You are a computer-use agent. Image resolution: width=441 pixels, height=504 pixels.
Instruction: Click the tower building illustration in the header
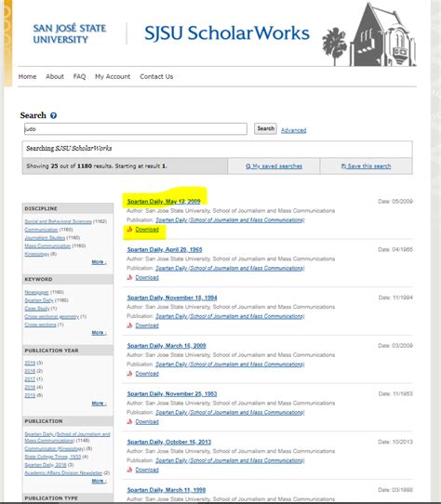(x=382, y=35)
